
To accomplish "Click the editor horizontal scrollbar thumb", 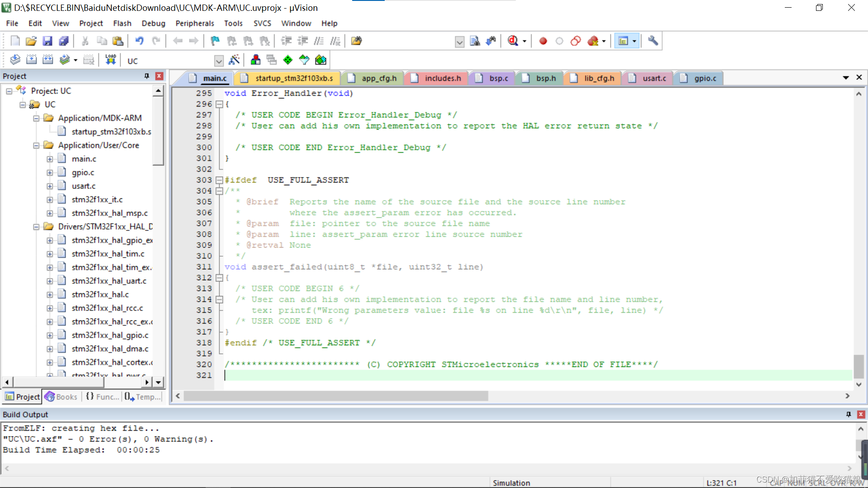I will coord(335,396).
